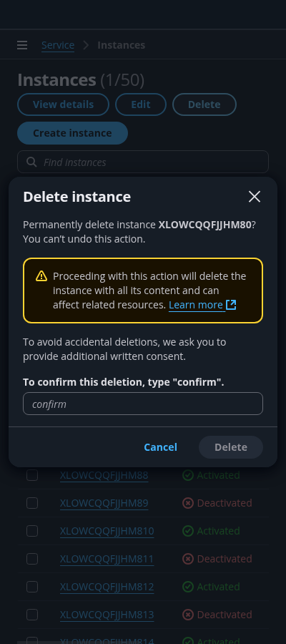This screenshot has width=286, height=644.
Task: Click the Service breadcrumb link
Action: (x=58, y=45)
